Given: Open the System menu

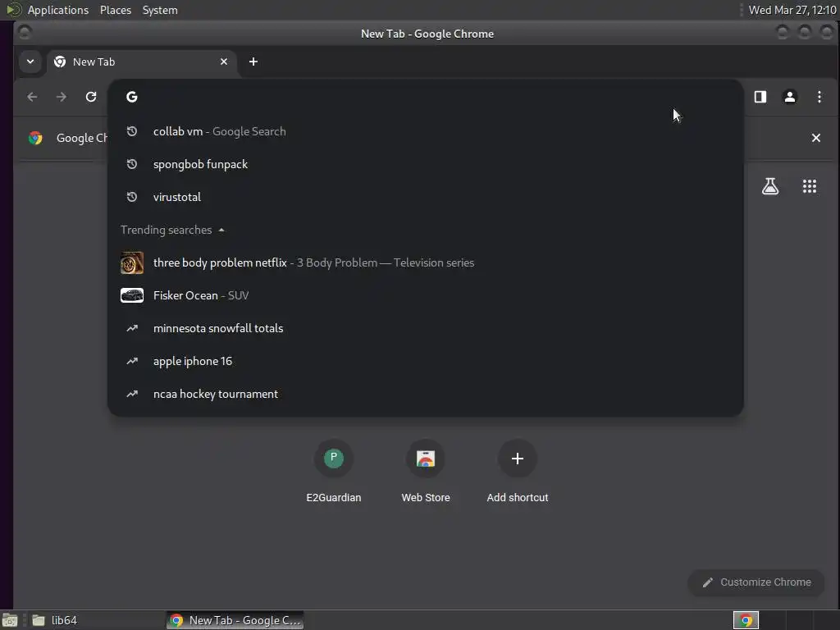Looking at the screenshot, I should (x=160, y=10).
